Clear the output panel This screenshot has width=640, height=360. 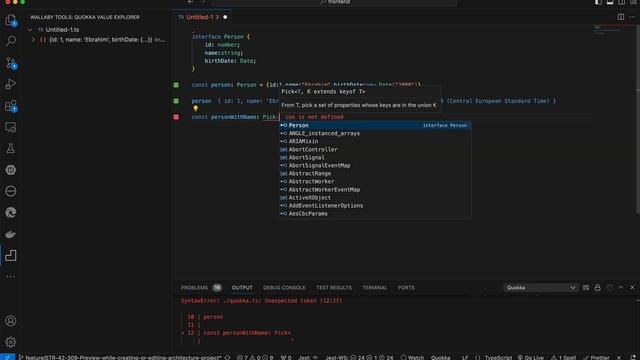586,287
